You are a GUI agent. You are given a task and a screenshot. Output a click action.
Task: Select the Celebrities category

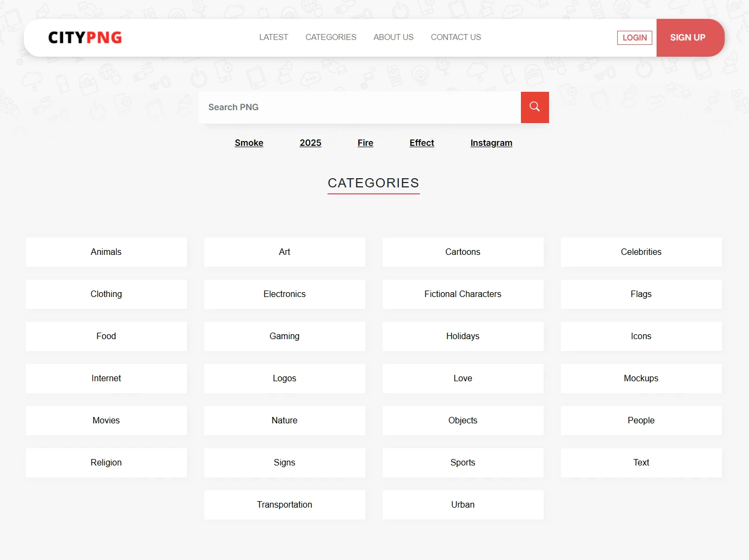[x=641, y=252]
